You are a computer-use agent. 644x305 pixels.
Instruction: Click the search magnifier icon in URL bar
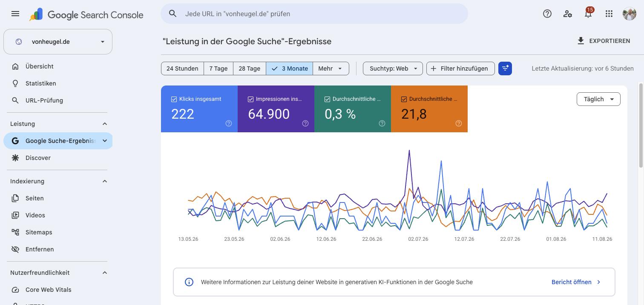[173, 14]
